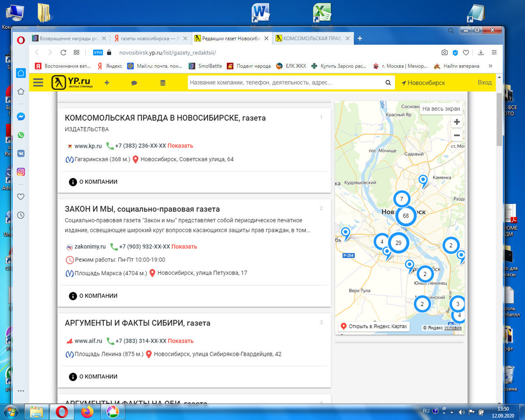Open the ЗАКОН И МЫ listing title

coord(142,209)
